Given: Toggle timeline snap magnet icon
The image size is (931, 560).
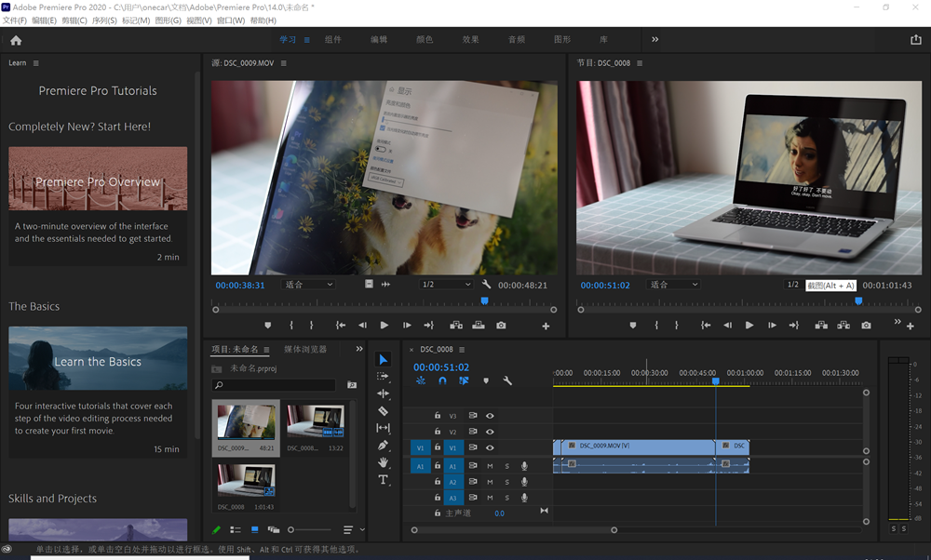Looking at the screenshot, I should (442, 381).
